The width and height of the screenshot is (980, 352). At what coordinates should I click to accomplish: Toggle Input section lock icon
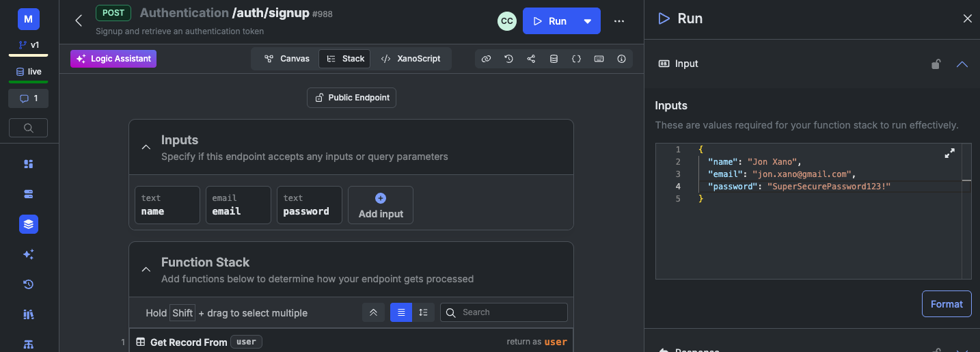pos(936,64)
